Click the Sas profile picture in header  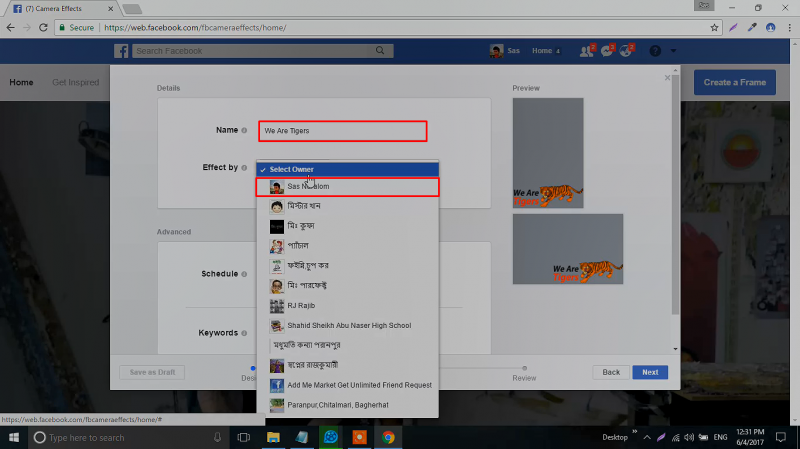click(x=496, y=51)
